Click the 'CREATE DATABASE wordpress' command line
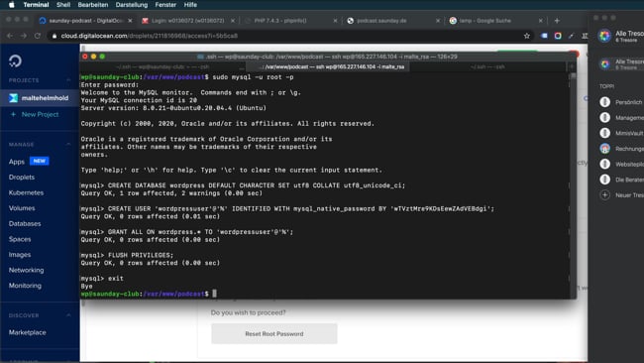 point(243,185)
